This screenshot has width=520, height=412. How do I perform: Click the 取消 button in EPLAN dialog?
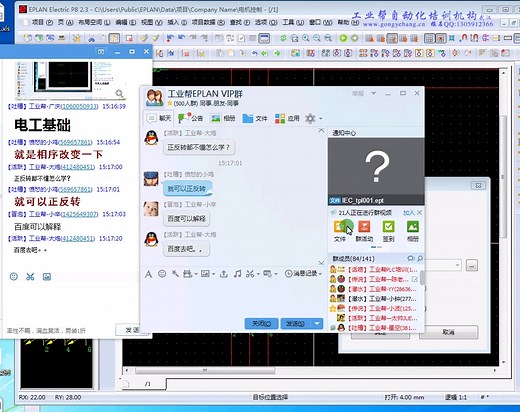point(448,332)
